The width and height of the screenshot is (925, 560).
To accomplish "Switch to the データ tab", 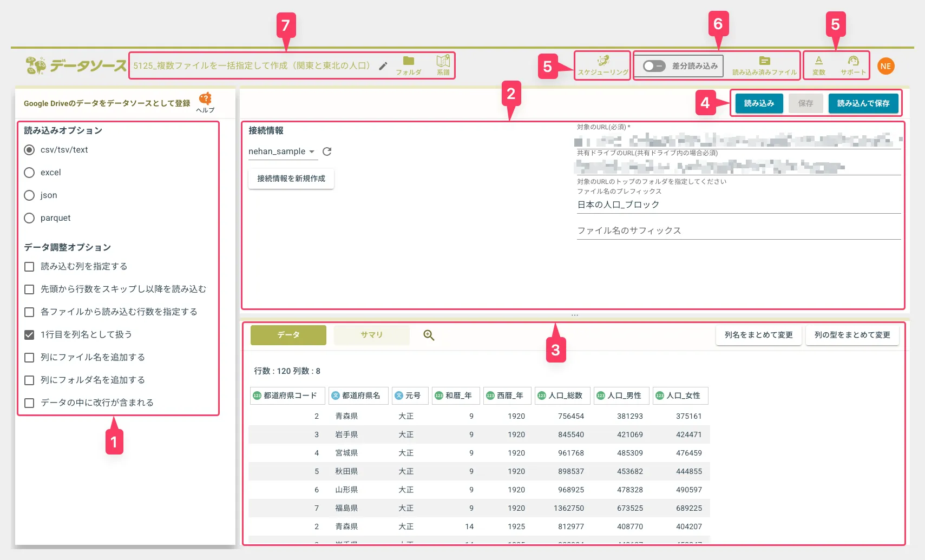I will [288, 335].
